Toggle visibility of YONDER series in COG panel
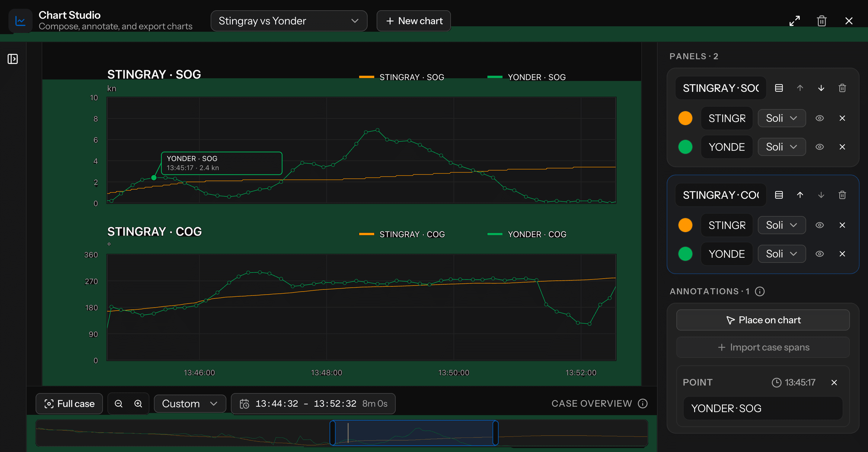 coord(819,254)
